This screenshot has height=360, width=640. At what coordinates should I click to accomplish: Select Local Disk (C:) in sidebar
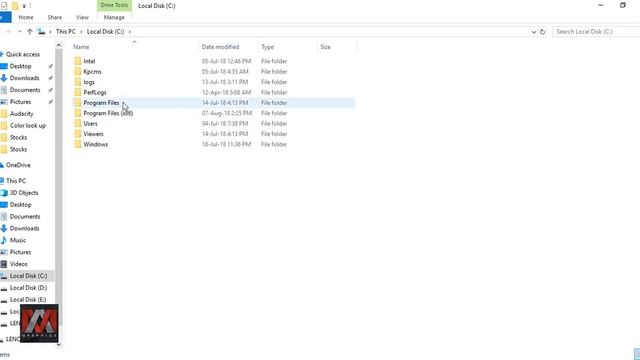click(29, 276)
